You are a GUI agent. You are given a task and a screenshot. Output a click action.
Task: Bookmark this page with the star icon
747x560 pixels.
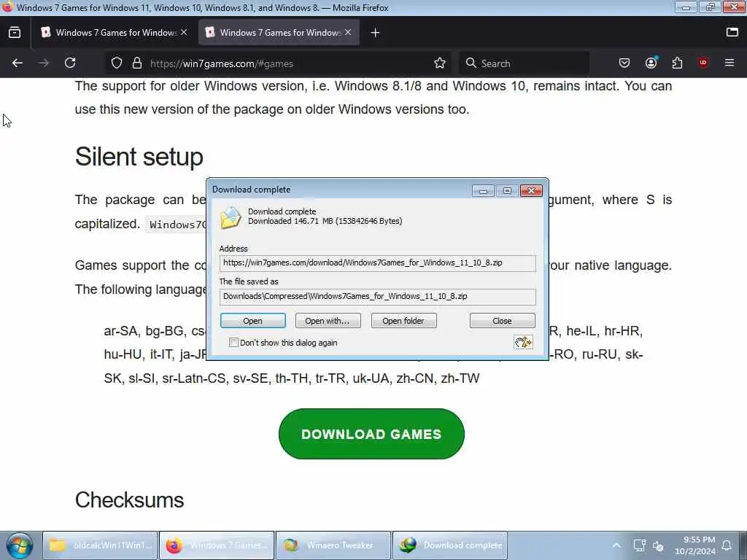click(x=440, y=63)
